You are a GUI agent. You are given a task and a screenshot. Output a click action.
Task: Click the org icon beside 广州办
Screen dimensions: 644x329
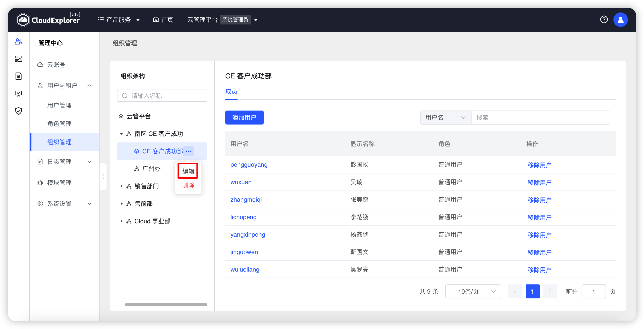(136, 169)
